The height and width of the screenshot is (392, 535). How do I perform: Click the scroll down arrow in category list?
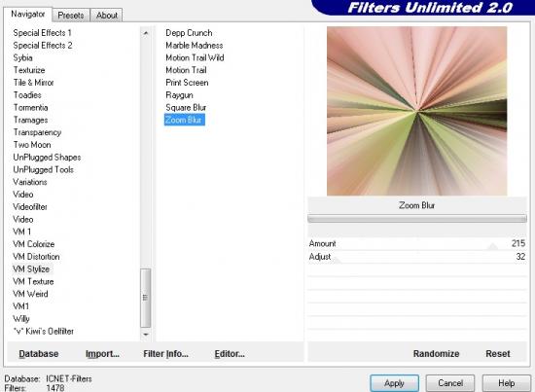146,335
